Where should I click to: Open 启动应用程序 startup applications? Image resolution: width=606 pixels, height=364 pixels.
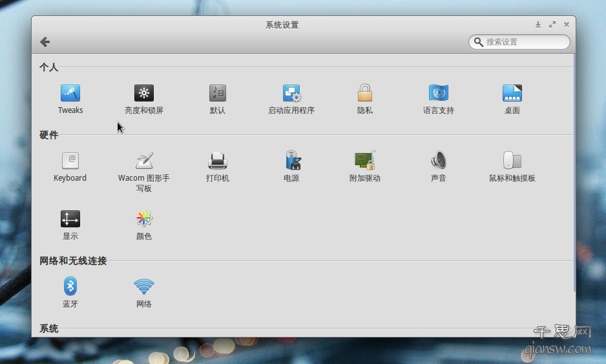coord(291,99)
